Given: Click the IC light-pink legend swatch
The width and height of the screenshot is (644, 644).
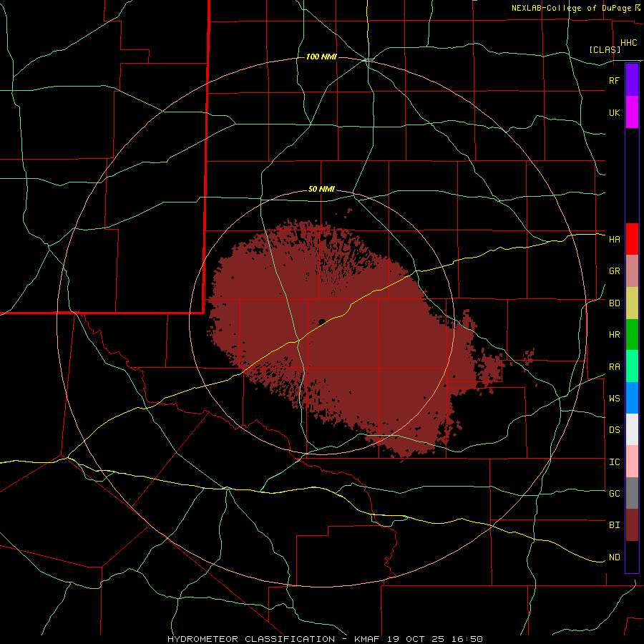Looking at the screenshot, I should click(x=632, y=462).
